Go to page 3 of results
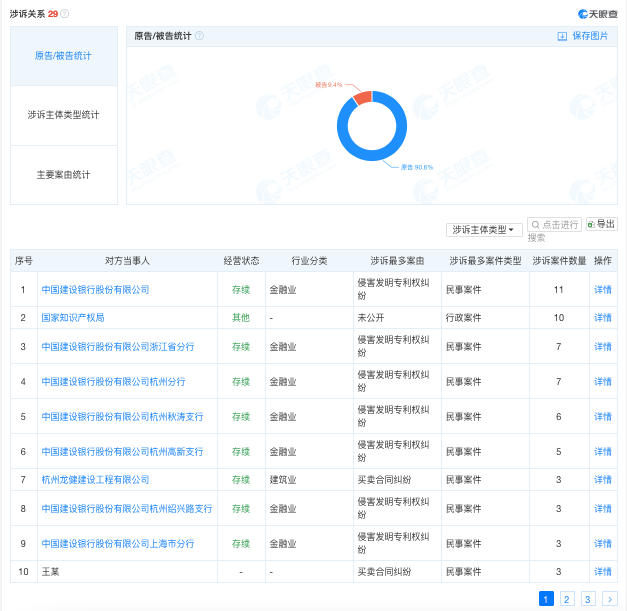Image resolution: width=627 pixels, height=611 pixels. [588, 599]
